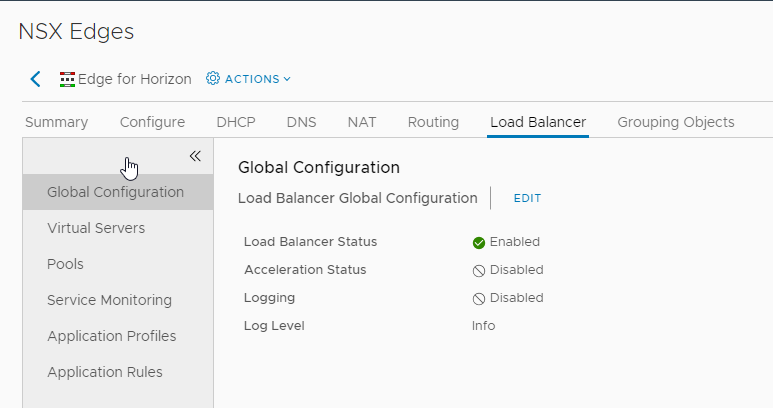Click the Info log level value
The image size is (773, 408).
[x=484, y=326]
